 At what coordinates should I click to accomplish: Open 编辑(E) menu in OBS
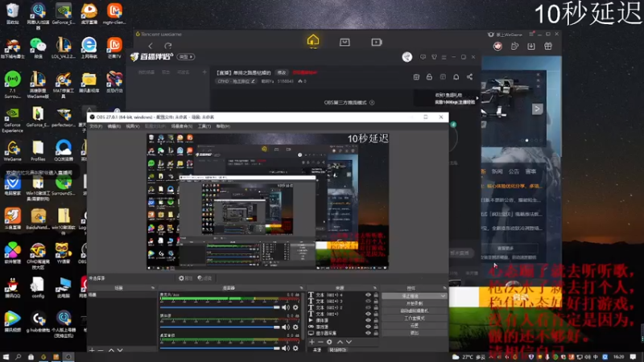click(114, 126)
